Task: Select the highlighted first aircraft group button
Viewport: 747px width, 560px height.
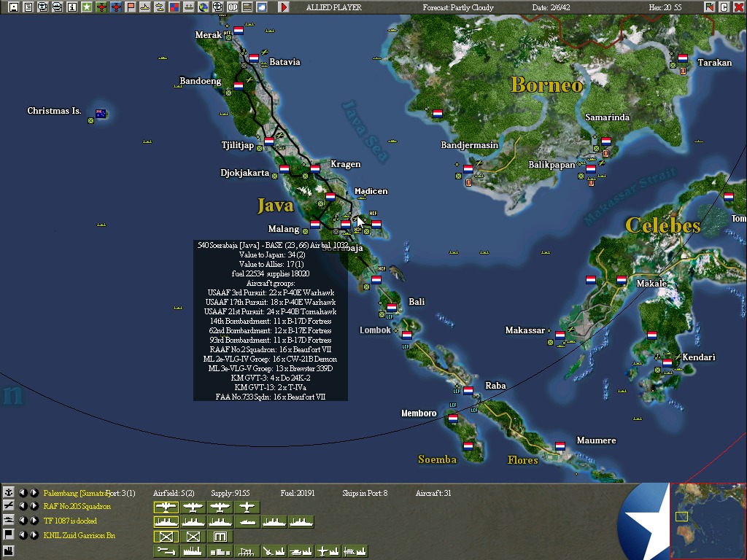Action: (166, 507)
